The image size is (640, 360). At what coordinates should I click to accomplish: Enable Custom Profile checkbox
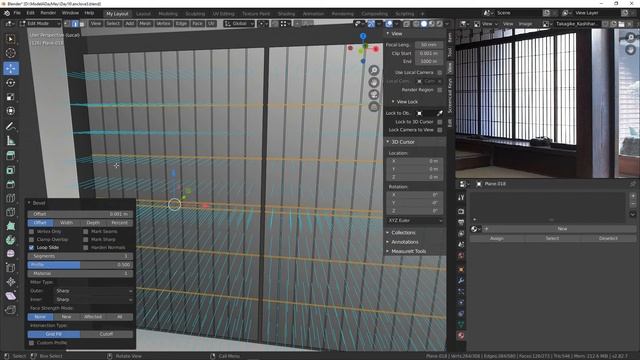31,343
